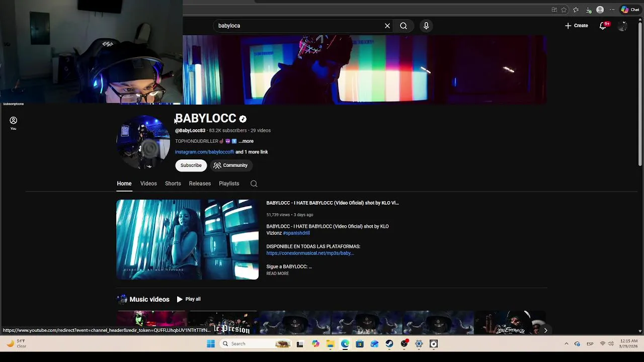Open Microsoft Store from the taskbar
Screen dimensions: 644x362
point(360,344)
